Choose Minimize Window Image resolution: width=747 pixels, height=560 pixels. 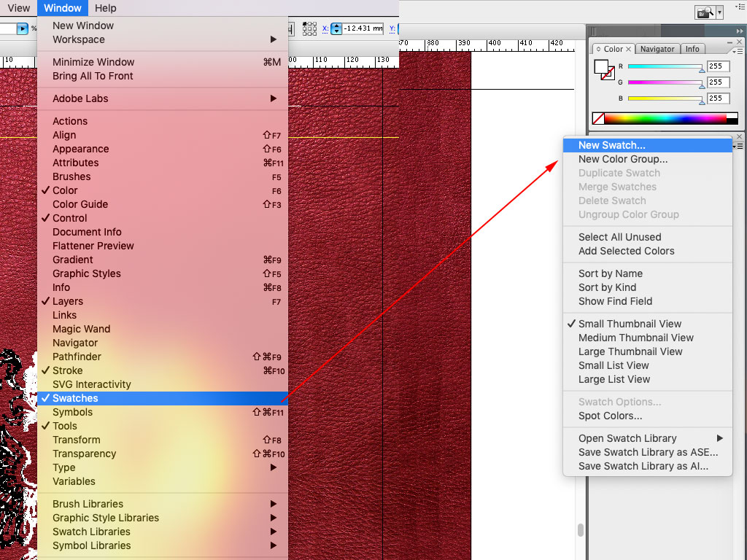point(163,62)
